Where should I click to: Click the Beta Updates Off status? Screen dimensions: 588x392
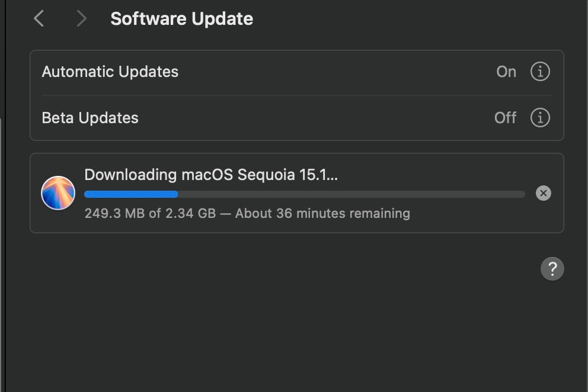click(505, 118)
